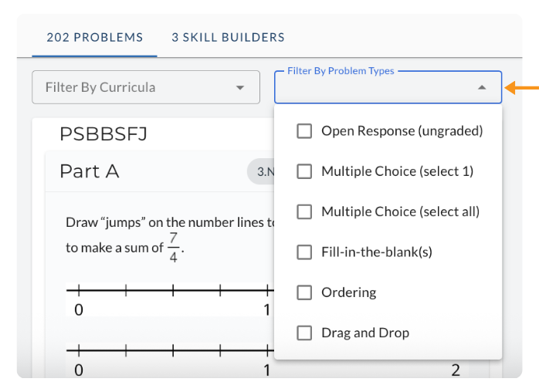Pick the Drag and Drop label

click(x=365, y=333)
